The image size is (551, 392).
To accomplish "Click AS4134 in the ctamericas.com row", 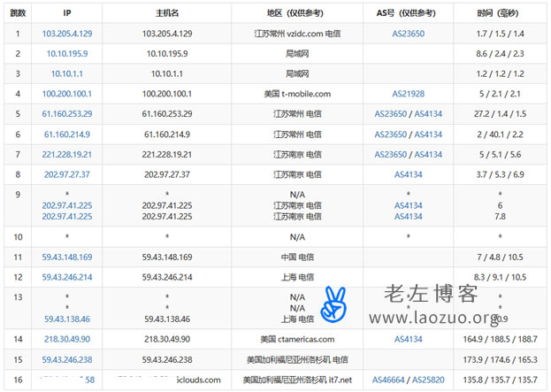I will pos(408,339).
